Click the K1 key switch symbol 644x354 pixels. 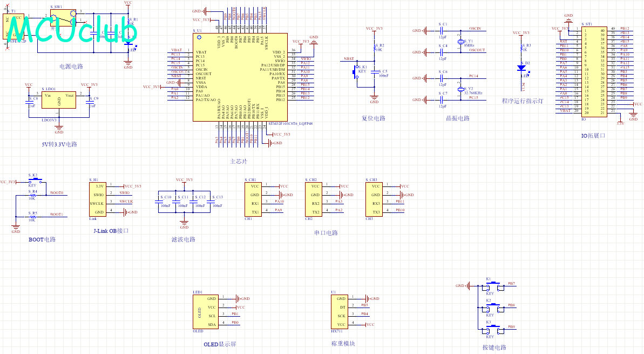(x=493, y=285)
